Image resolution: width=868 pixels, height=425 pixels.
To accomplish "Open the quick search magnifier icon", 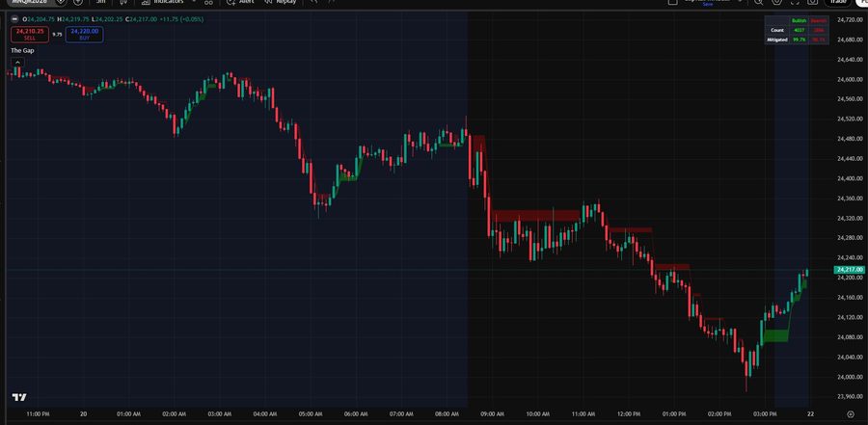I will [x=758, y=2].
